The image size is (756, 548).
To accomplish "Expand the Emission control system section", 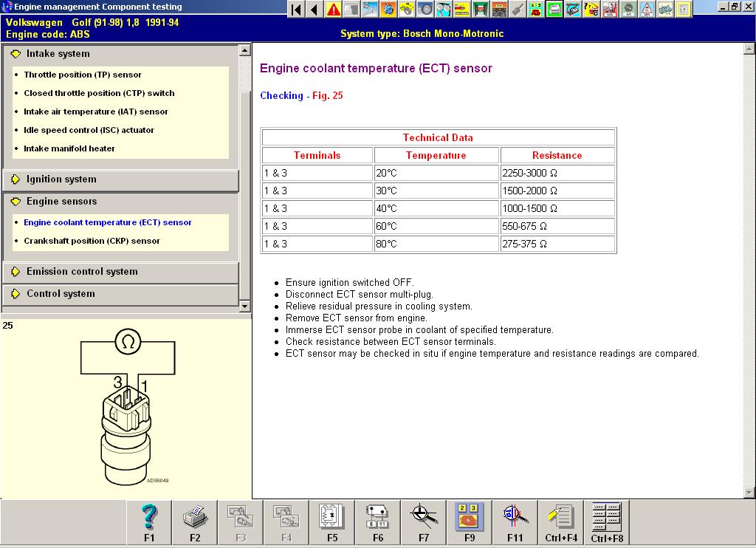I will click(82, 272).
